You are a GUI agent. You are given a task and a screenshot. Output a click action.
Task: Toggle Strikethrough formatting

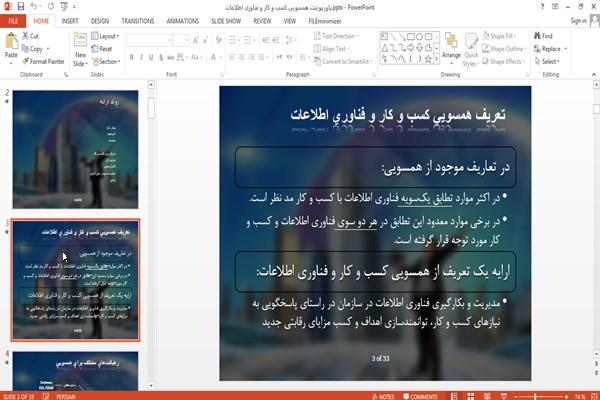(x=171, y=57)
